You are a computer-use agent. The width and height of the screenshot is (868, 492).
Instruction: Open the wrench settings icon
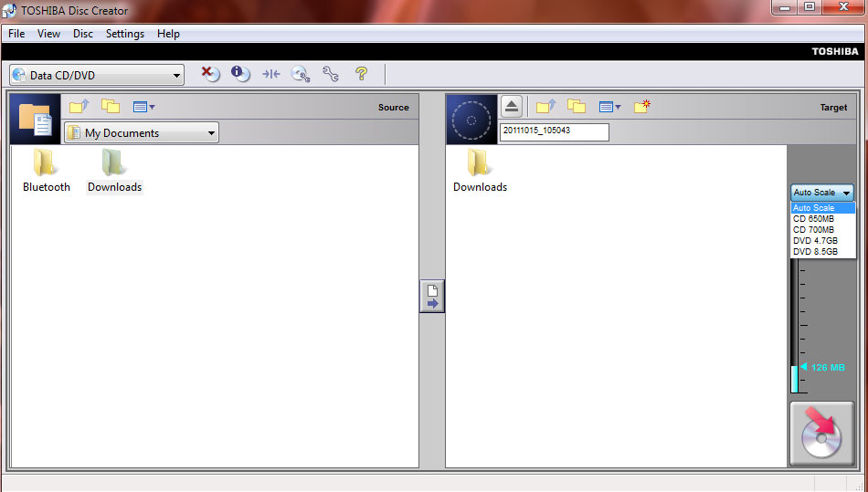tap(331, 74)
